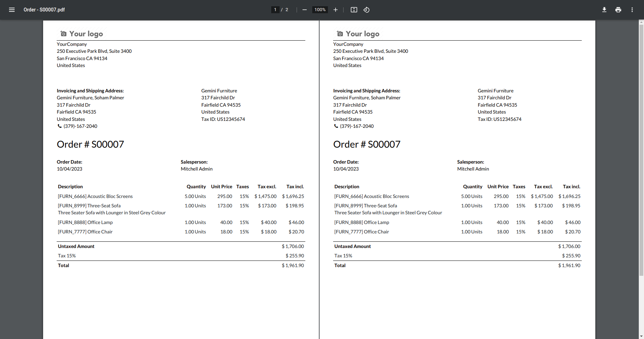The width and height of the screenshot is (644, 339).
Task: Click order date 10/04/2023 on left page
Action: click(70, 169)
